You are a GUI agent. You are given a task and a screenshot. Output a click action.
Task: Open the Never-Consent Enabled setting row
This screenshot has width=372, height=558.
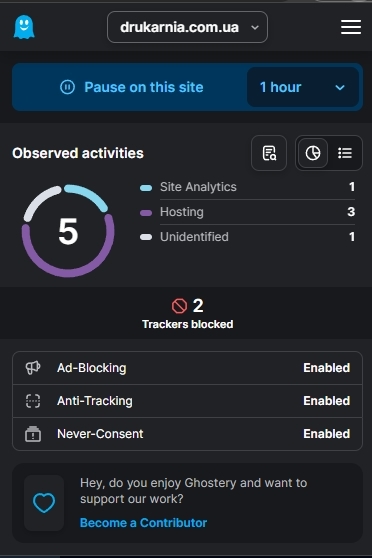[x=187, y=434]
